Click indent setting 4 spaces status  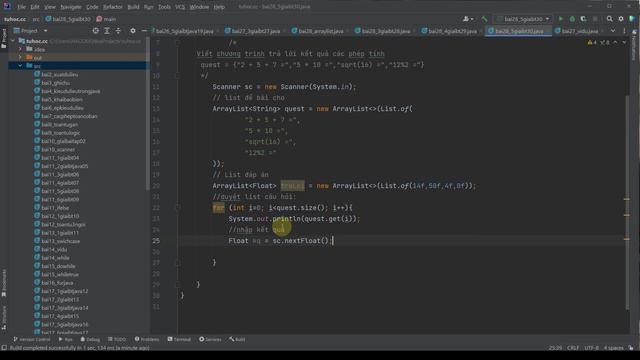[x=613, y=348]
